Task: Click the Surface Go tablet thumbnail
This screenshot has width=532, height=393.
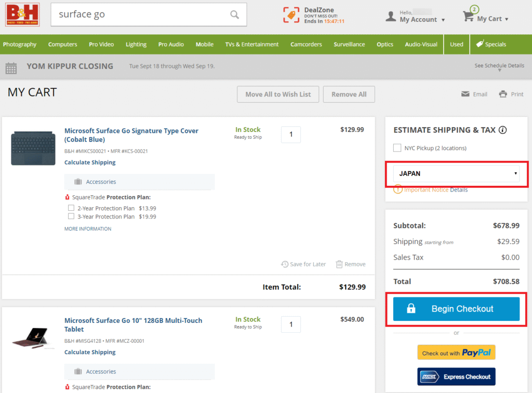Action: (x=33, y=338)
